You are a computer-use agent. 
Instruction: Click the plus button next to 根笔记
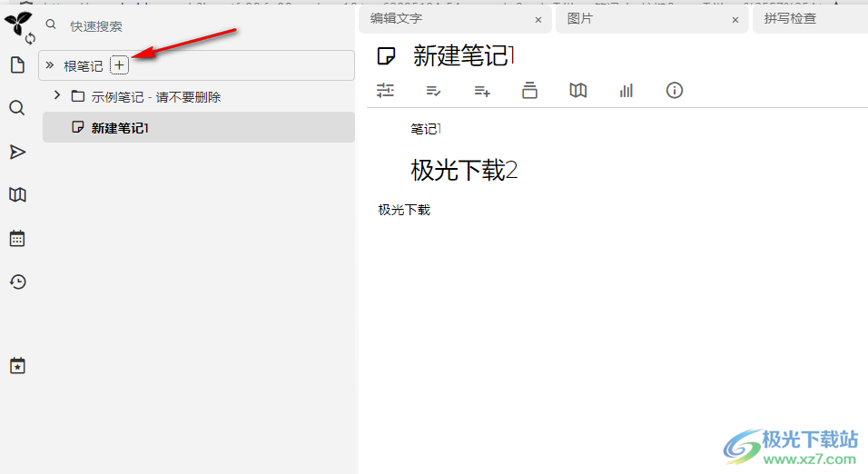[x=120, y=64]
